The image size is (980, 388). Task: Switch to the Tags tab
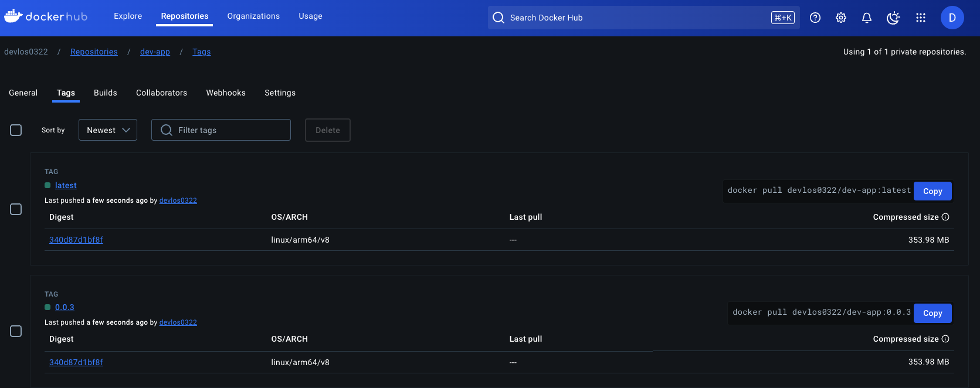66,93
